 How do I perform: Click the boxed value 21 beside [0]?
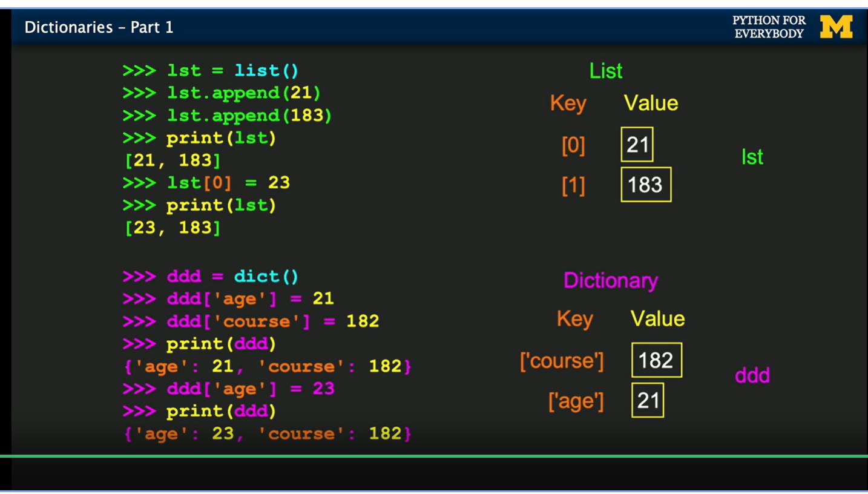tap(637, 144)
